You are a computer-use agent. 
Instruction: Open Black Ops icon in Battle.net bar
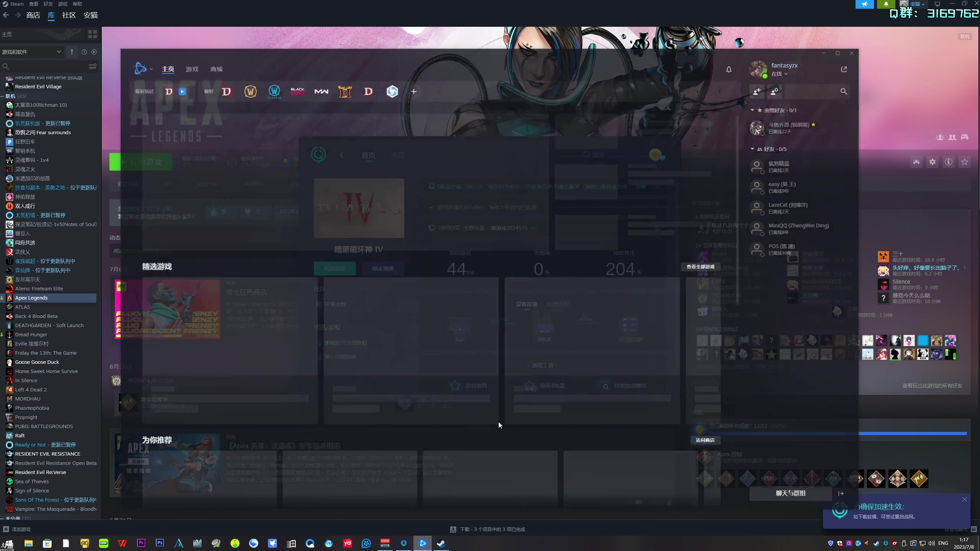pyautogui.click(x=297, y=91)
